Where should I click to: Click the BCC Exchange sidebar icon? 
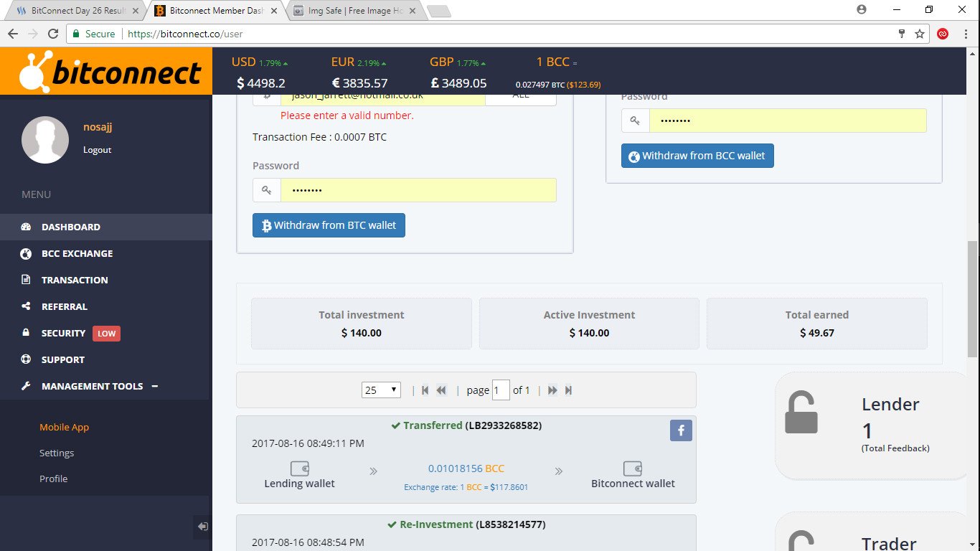(x=27, y=253)
